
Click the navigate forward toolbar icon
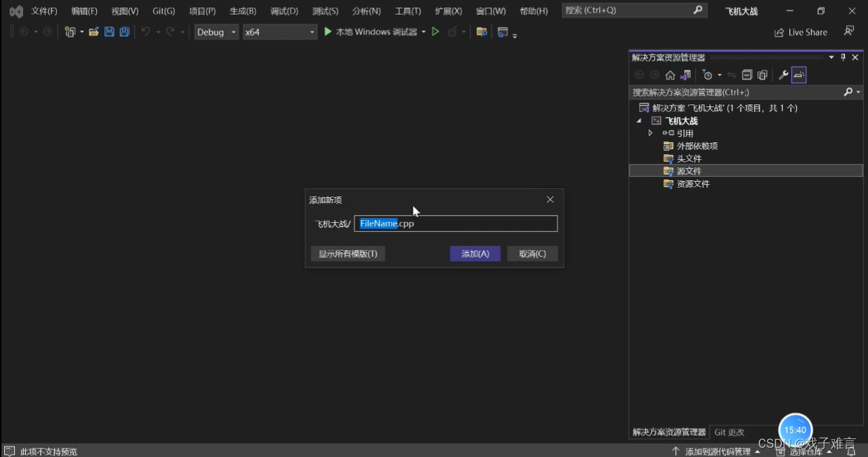[47, 32]
